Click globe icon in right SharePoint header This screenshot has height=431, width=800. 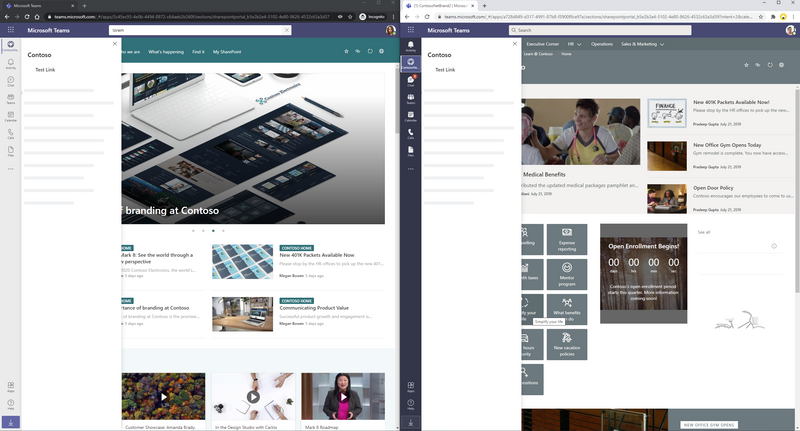(781, 65)
